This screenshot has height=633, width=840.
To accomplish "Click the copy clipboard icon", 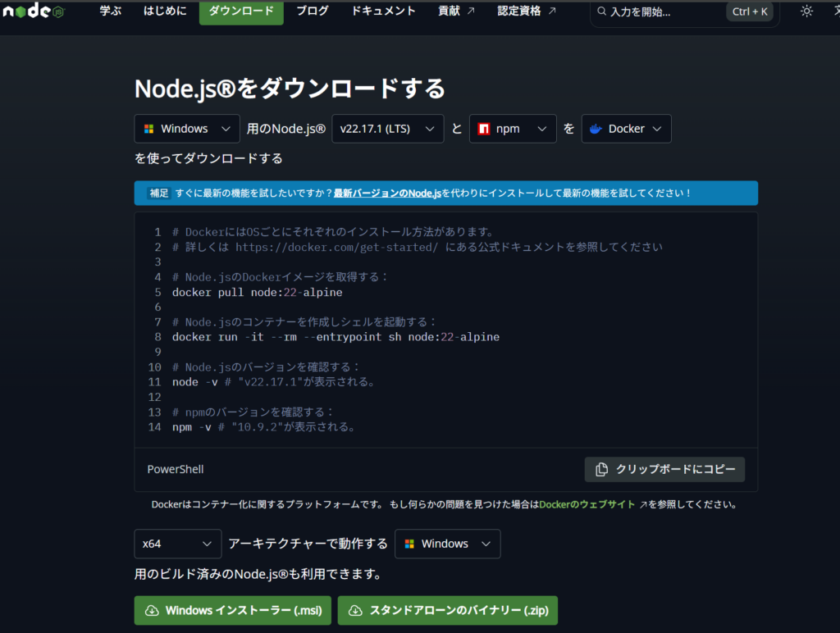I will tap(601, 469).
